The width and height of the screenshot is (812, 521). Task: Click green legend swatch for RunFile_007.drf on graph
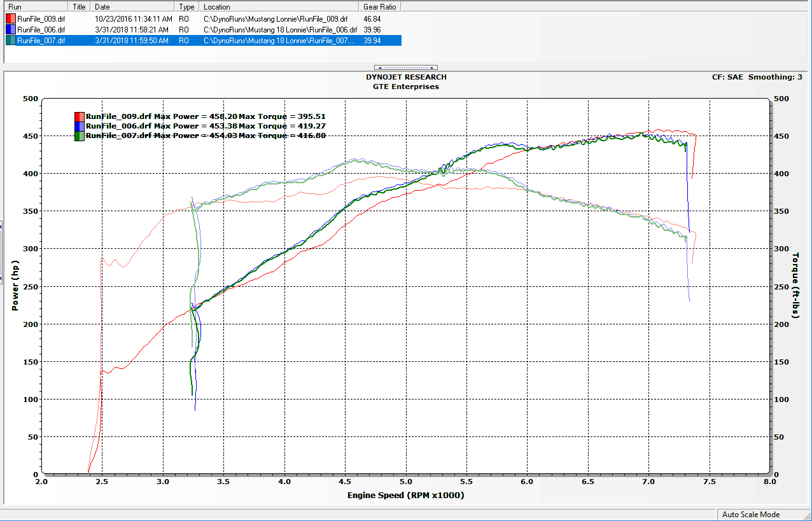click(80, 135)
